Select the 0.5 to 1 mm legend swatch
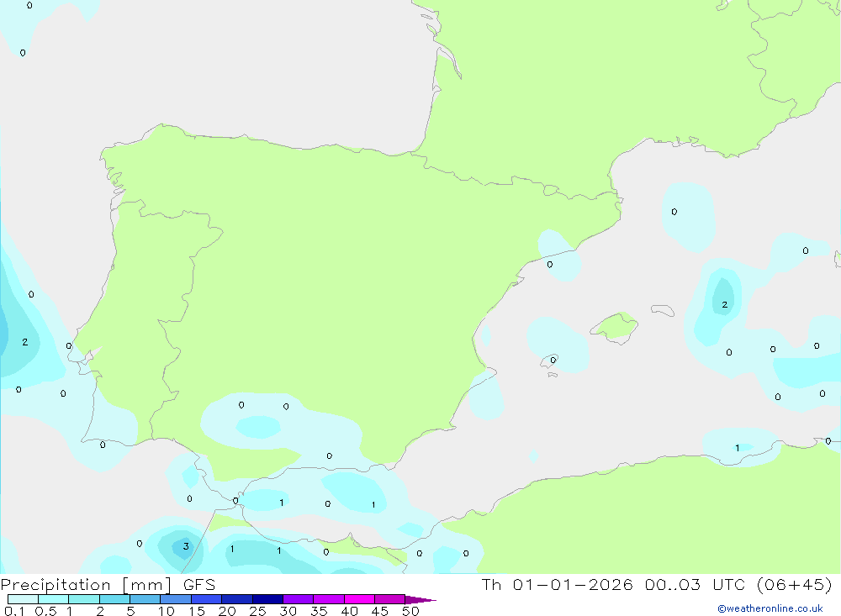 (x=54, y=599)
